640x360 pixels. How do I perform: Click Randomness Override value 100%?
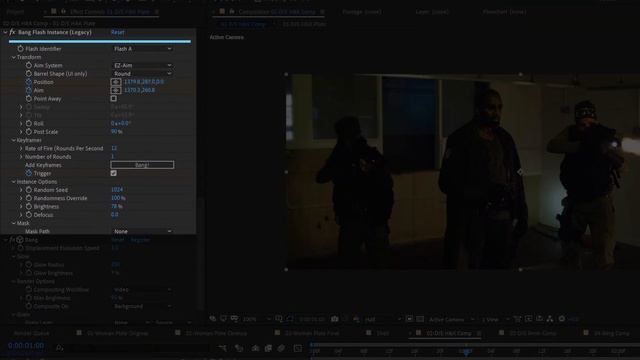118,198
